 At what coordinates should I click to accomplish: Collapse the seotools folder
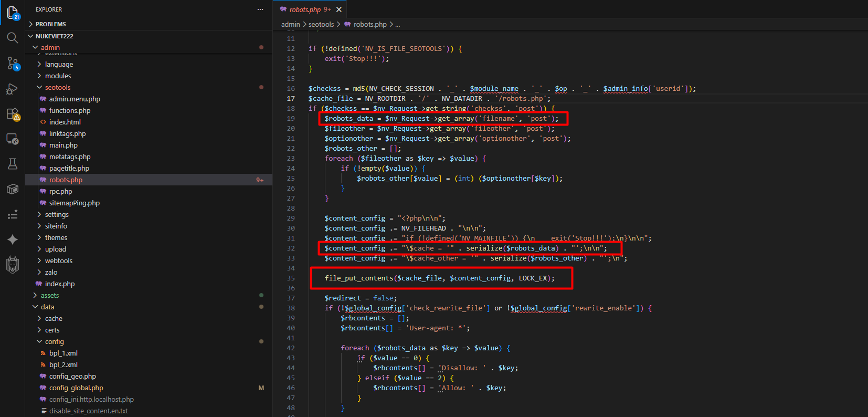click(x=58, y=87)
